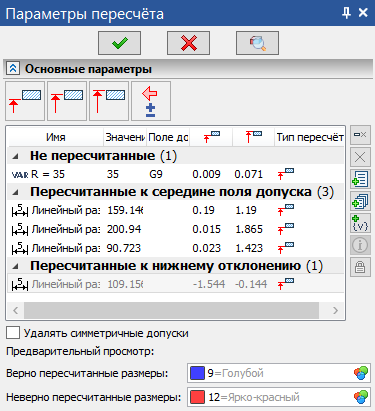The image size is (375, 411).
Task: Collapse the Основные параметры section
Action: click(x=13, y=69)
